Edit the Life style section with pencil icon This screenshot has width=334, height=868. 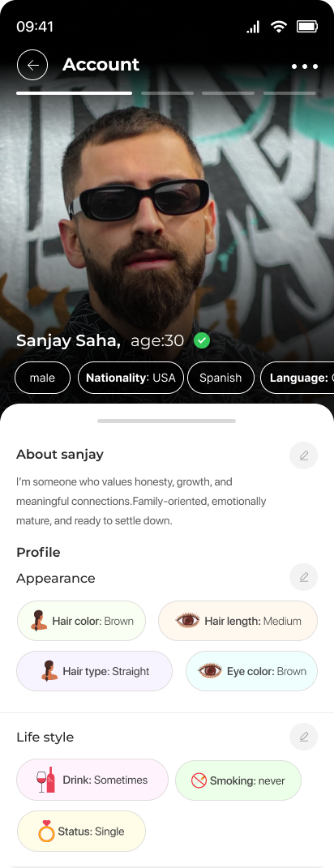(303, 737)
